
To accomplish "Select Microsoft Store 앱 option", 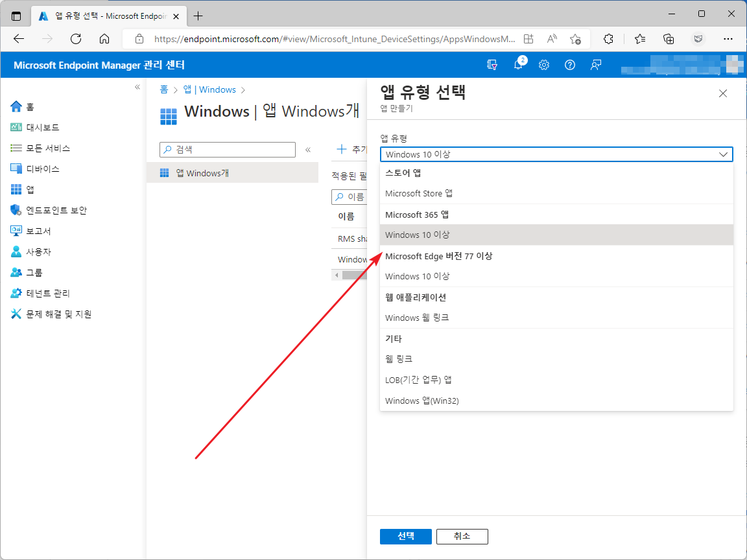I will (x=556, y=193).
